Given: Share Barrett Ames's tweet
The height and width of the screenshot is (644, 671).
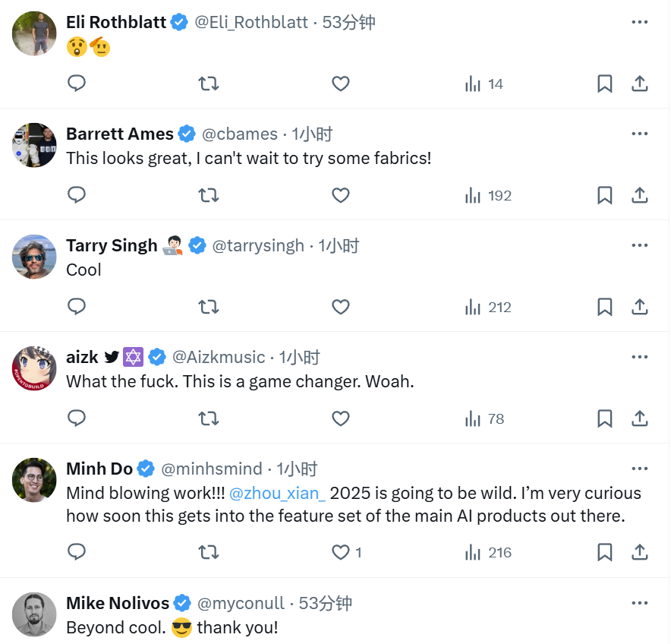Looking at the screenshot, I should pyautogui.click(x=640, y=195).
